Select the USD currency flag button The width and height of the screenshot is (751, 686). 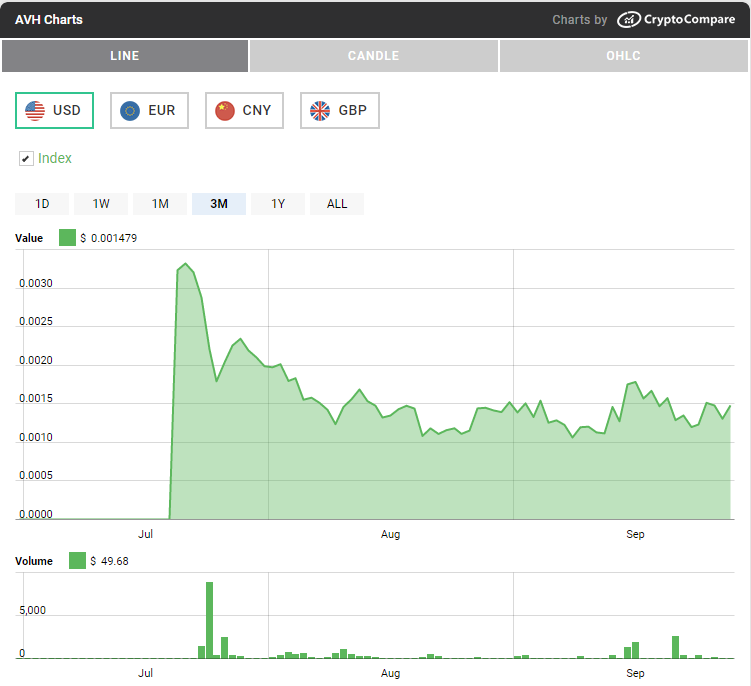pyautogui.click(x=54, y=110)
